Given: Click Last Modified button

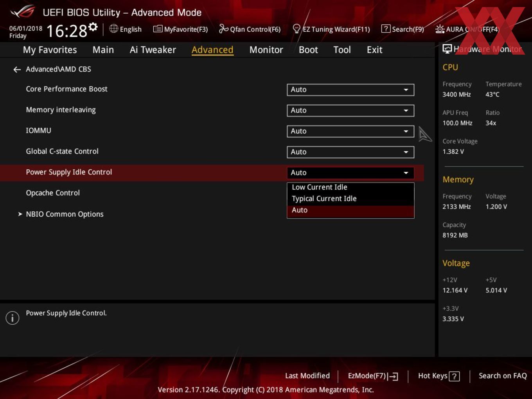Looking at the screenshot, I should 307,376.
